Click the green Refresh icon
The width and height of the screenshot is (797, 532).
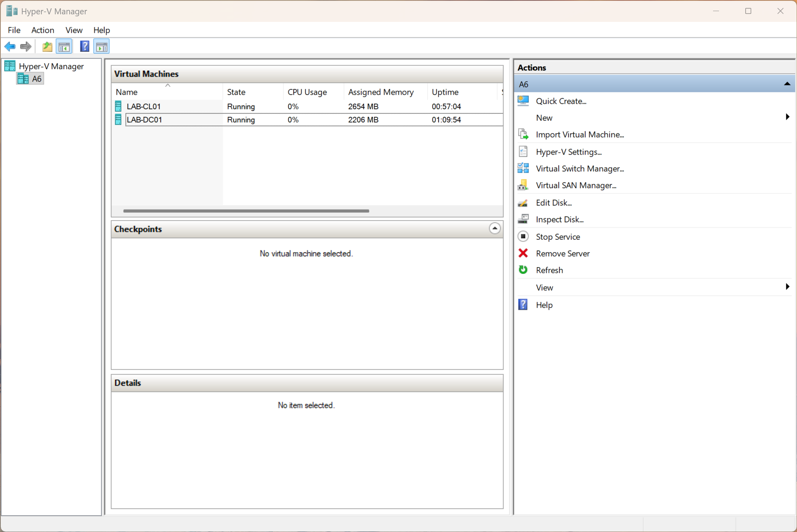523,270
